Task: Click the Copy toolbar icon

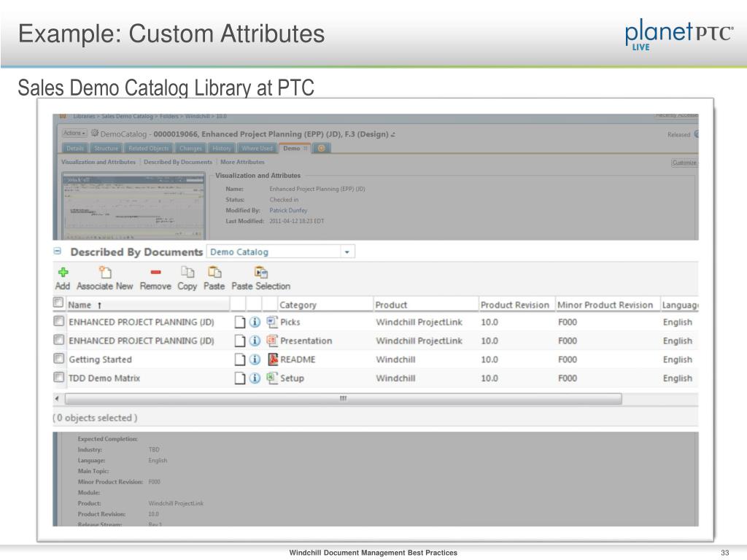Action: [187, 272]
